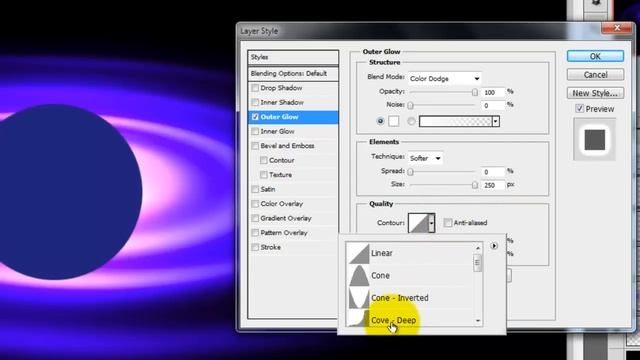The width and height of the screenshot is (640, 360).
Task: Enable the Satin checkbox
Action: point(255,189)
